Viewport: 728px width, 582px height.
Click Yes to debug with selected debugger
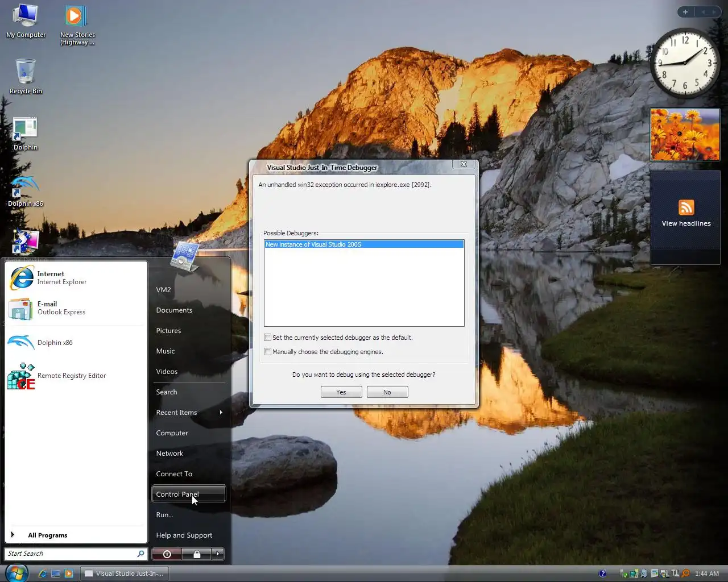coord(341,392)
